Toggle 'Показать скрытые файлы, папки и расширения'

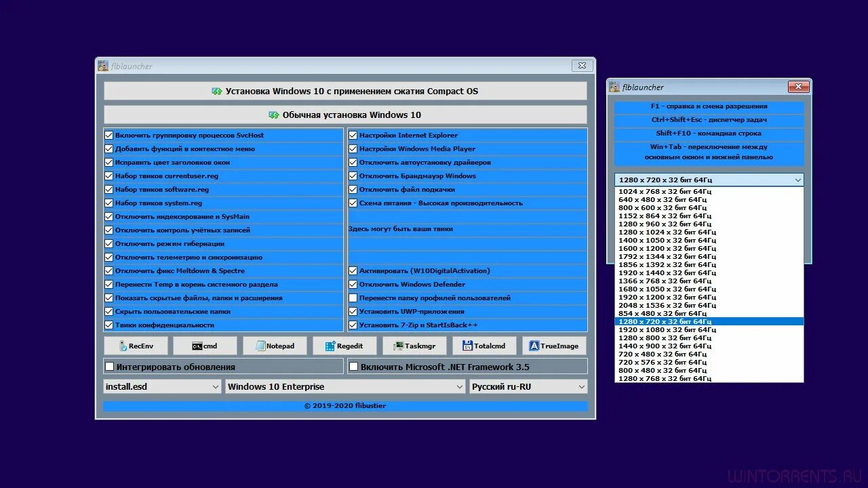pyautogui.click(x=109, y=298)
